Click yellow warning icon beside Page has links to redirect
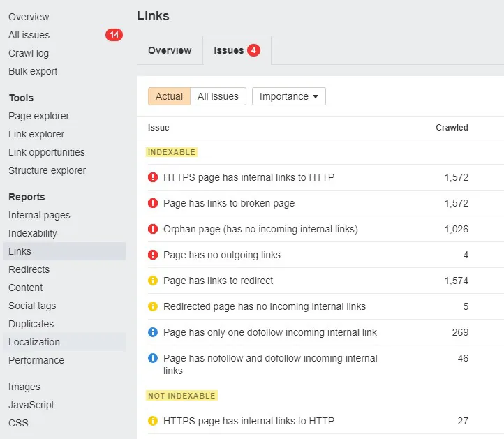 (x=153, y=281)
